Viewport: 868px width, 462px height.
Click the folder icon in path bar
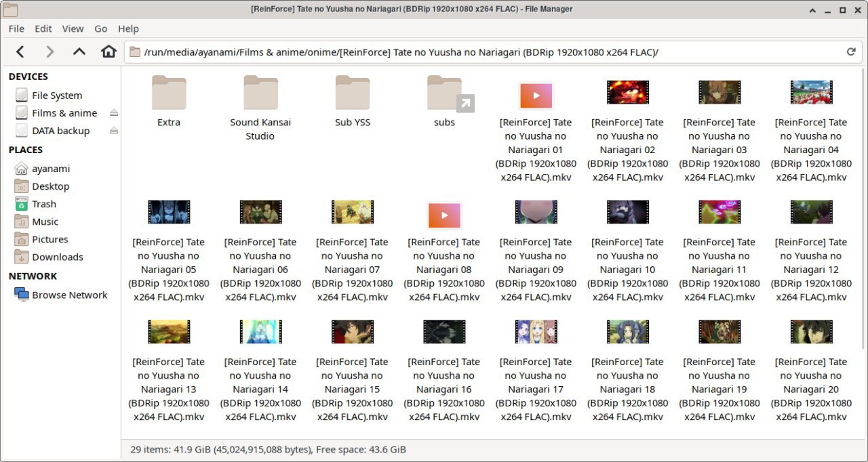pyautogui.click(x=135, y=52)
